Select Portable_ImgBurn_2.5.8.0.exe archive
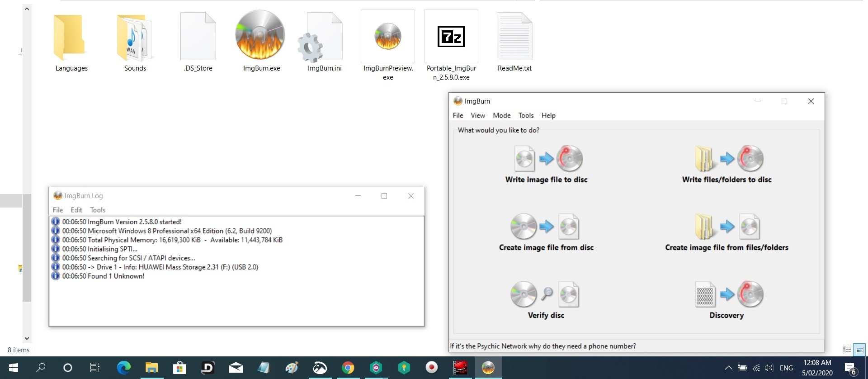This screenshot has height=379, width=868. (x=451, y=45)
